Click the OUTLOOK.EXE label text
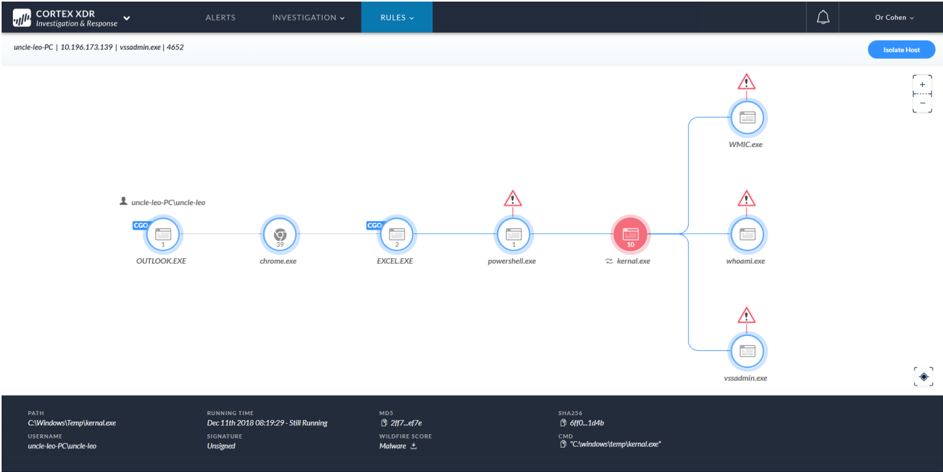 click(x=161, y=262)
